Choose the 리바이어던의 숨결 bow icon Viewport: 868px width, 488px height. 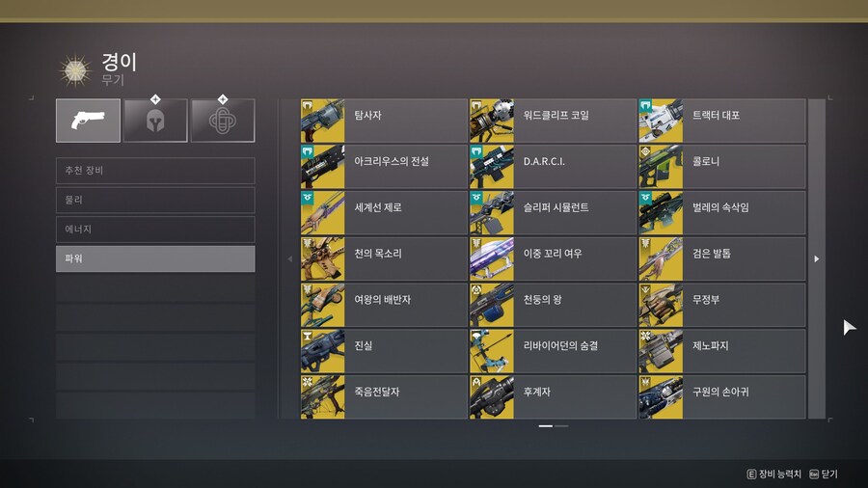pos(492,351)
